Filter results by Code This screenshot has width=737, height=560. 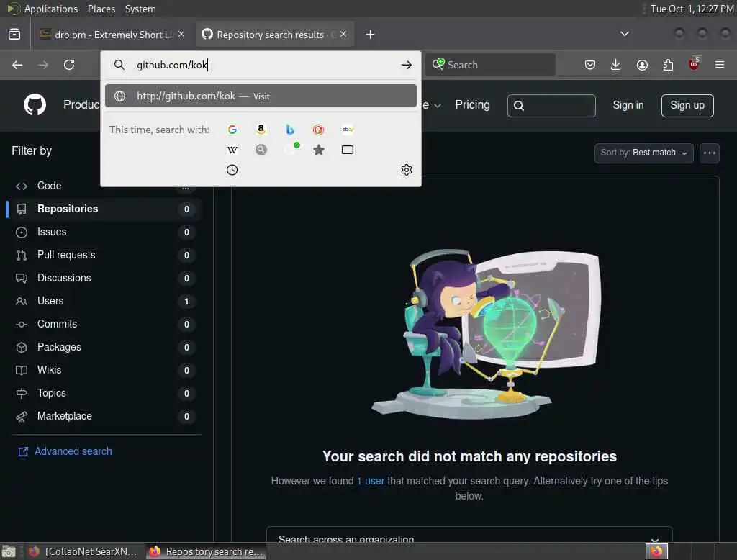pos(104,186)
